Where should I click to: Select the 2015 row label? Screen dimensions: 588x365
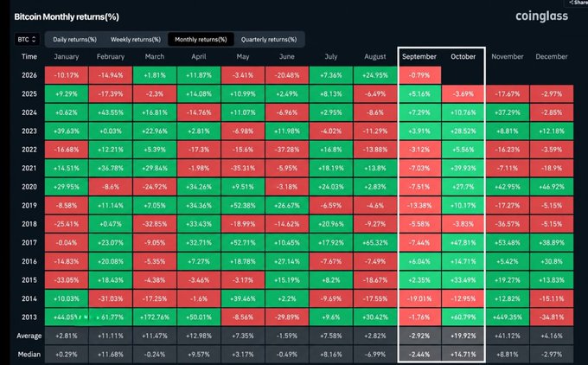tap(29, 280)
